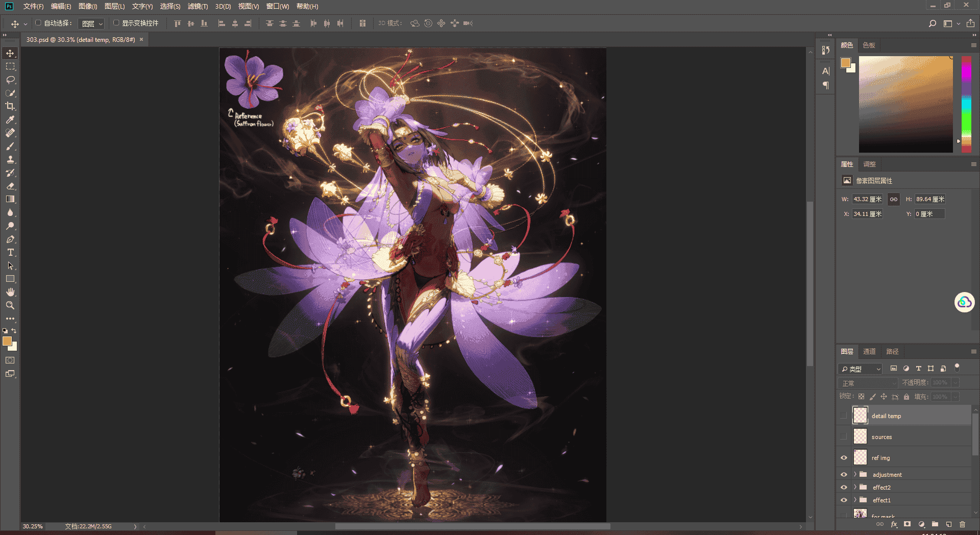
Task: Enable the 自动选择 checkbox
Action: tap(38, 23)
